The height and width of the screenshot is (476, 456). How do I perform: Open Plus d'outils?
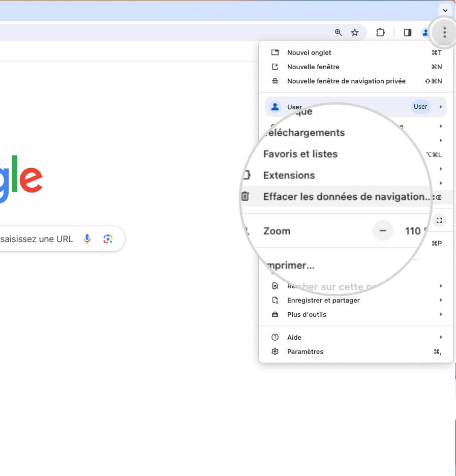[356, 314]
